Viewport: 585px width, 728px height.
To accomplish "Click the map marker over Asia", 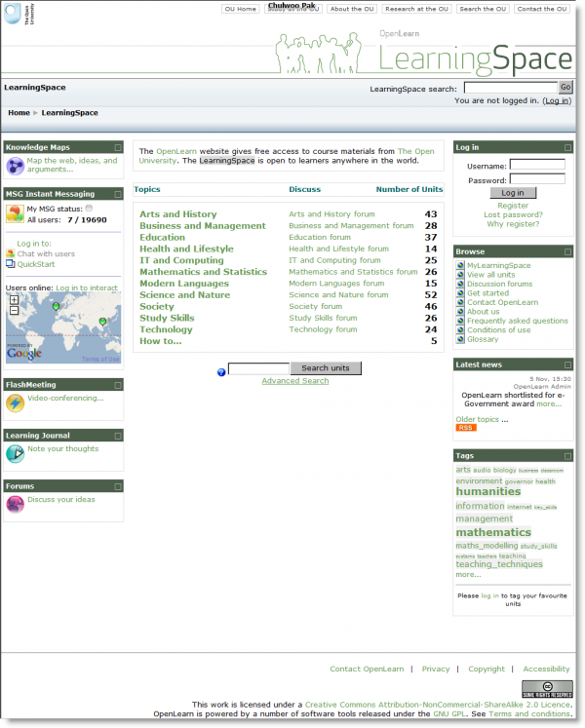I will (102, 322).
